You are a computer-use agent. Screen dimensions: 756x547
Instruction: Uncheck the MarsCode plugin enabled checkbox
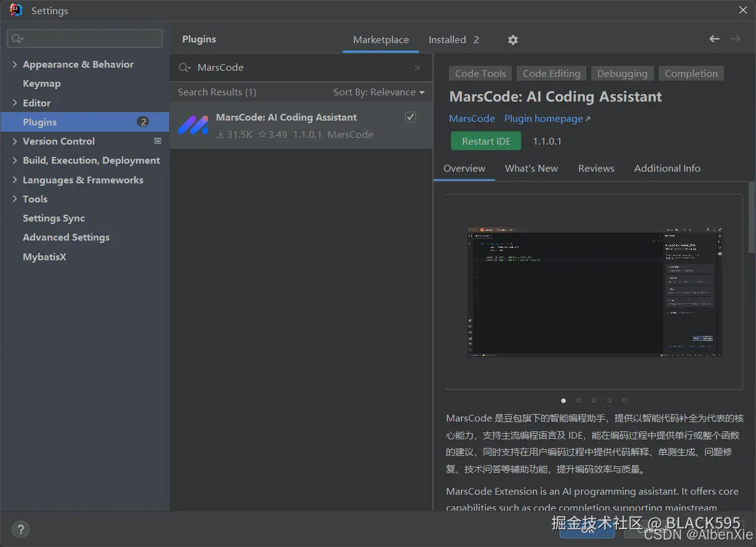coord(410,117)
